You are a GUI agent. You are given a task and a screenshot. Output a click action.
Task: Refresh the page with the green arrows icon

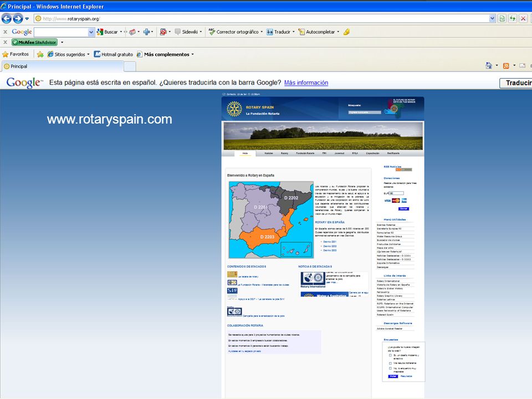513,19
